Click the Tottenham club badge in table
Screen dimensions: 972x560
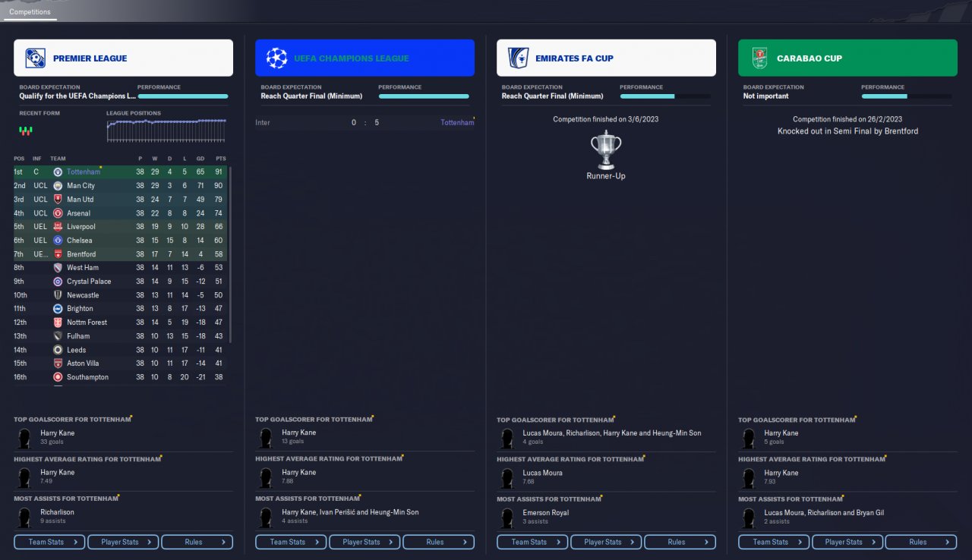[x=58, y=172]
